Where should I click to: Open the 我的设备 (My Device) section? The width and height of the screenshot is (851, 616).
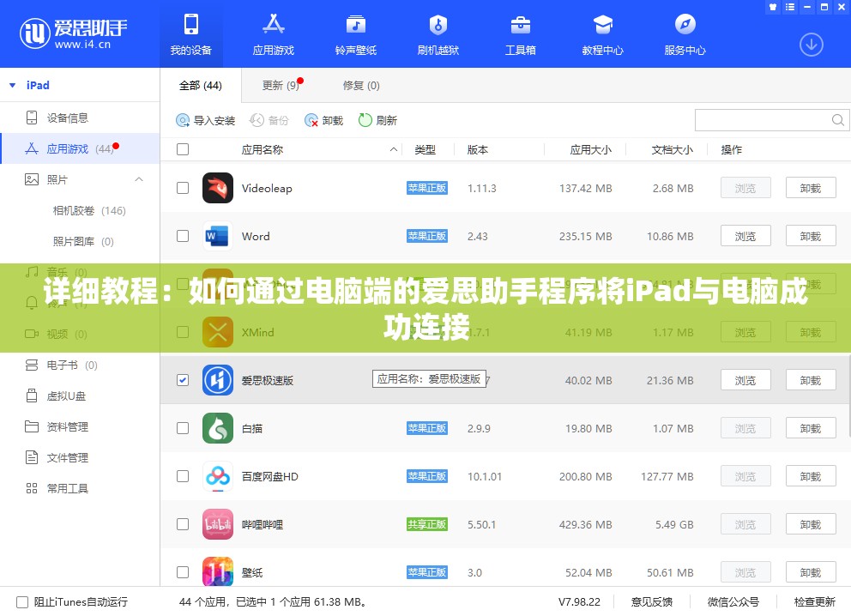point(191,34)
